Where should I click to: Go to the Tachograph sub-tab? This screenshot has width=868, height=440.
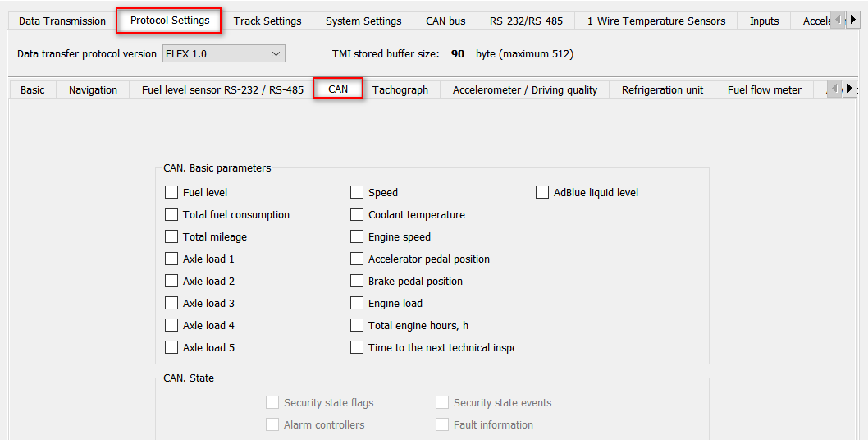[400, 90]
